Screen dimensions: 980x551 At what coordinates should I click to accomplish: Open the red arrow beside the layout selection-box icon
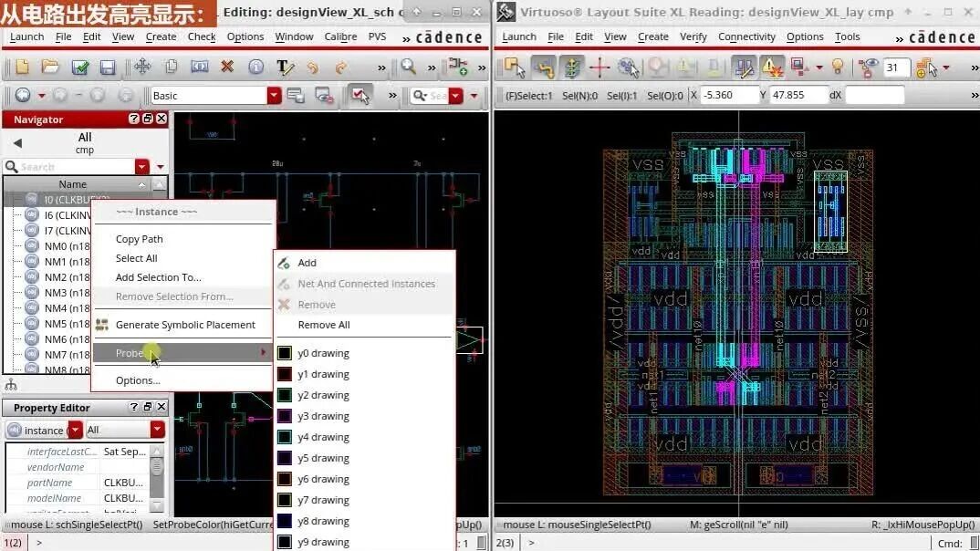[x=818, y=67]
